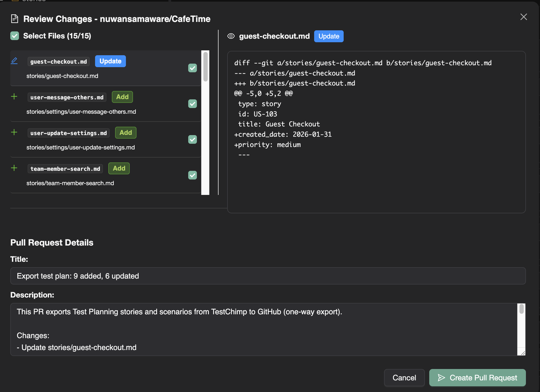The image size is (540, 392).
Task: Click the eye preview icon next to guest-checkout.md
Action: click(x=231, y=36)
